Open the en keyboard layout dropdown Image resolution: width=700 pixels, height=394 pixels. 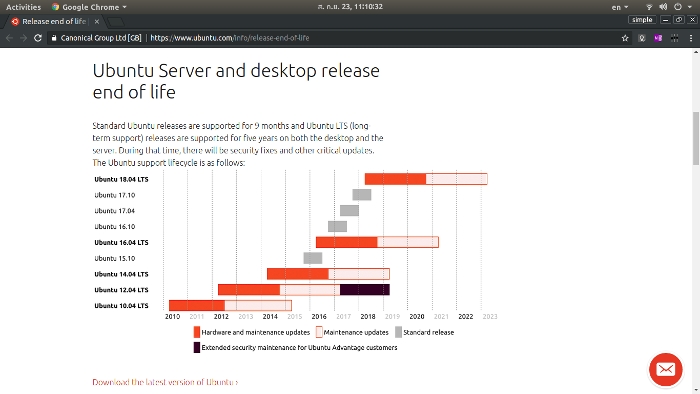point(620,7)
